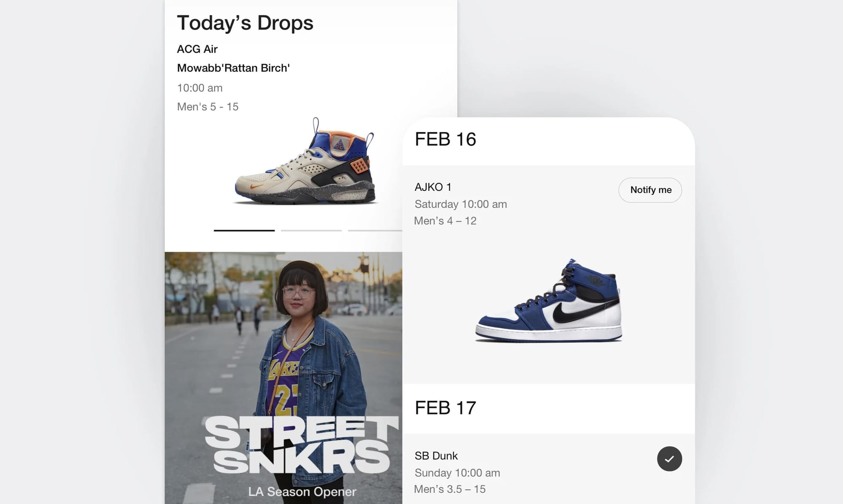Click the FEB 17 date header
843x504 pixels.
click(x=446, y=408)
